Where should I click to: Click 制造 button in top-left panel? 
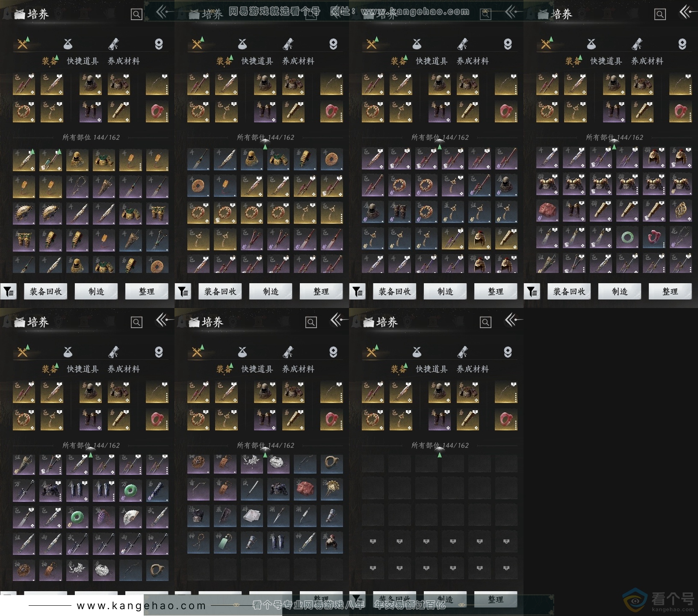click(96, 291)
